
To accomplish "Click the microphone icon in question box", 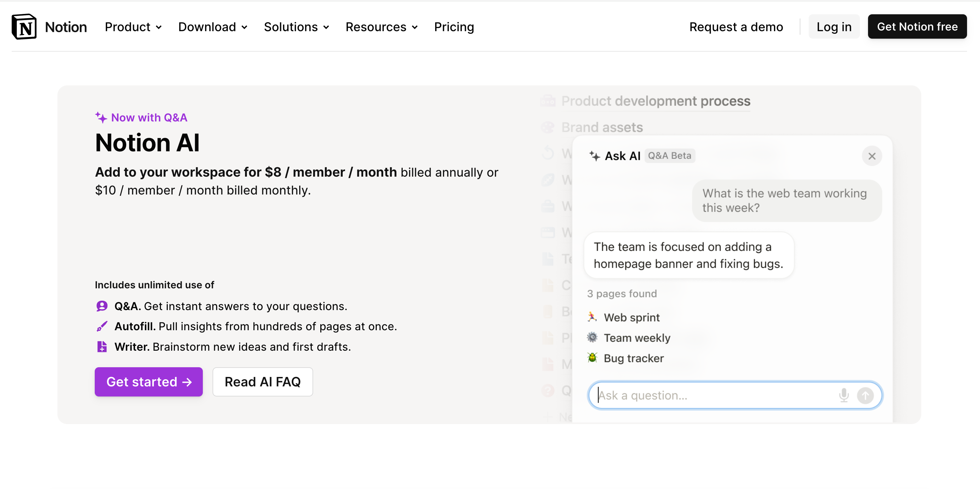I will tap(843, 395).
